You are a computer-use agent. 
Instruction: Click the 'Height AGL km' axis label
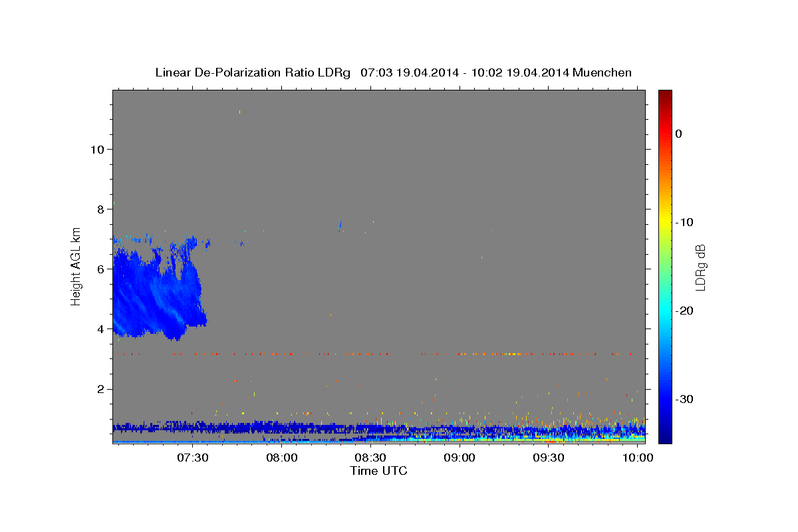(76, 266)
